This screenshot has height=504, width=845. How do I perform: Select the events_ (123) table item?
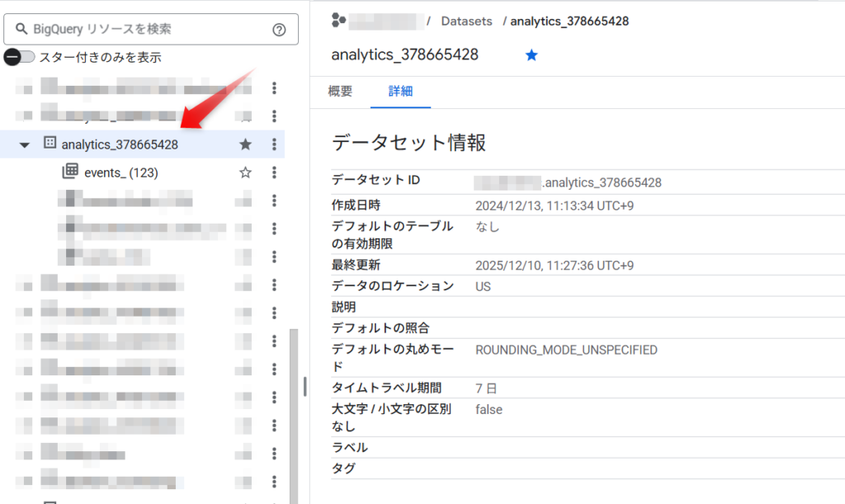tap(120, 172)
